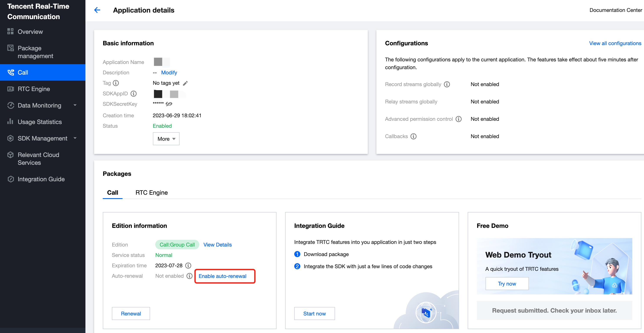This screenshot has width=644, height=333.
Task: Click the SDK Management hexagon icon
Action: pos(10,138)
